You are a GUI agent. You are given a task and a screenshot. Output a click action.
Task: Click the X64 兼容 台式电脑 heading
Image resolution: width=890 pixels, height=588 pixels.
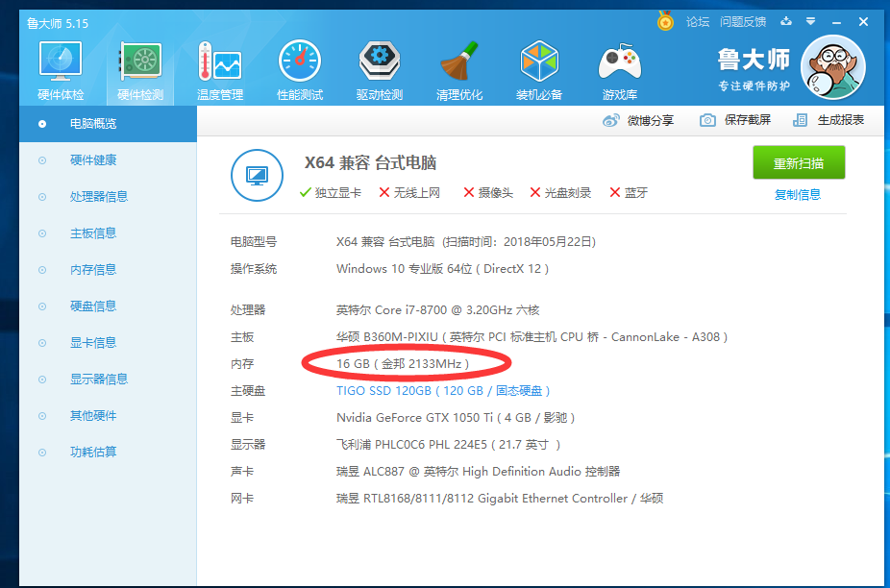(x=371, y=163)
